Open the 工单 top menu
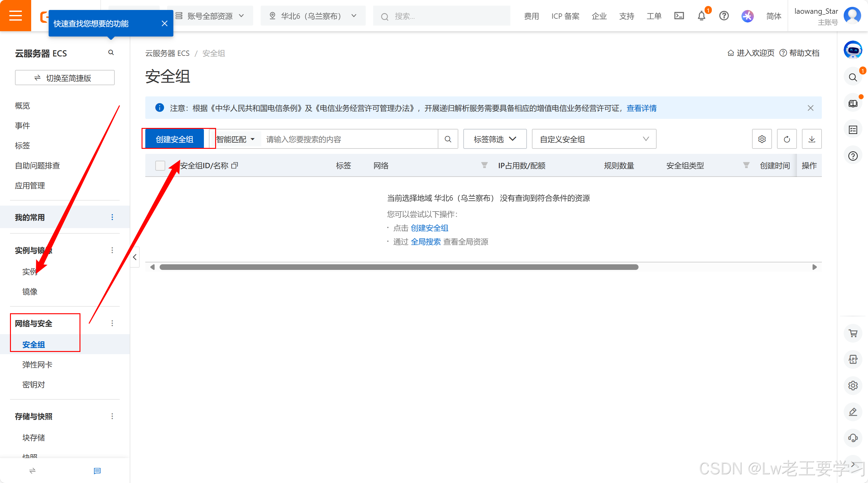 click(x=654, y=16)
